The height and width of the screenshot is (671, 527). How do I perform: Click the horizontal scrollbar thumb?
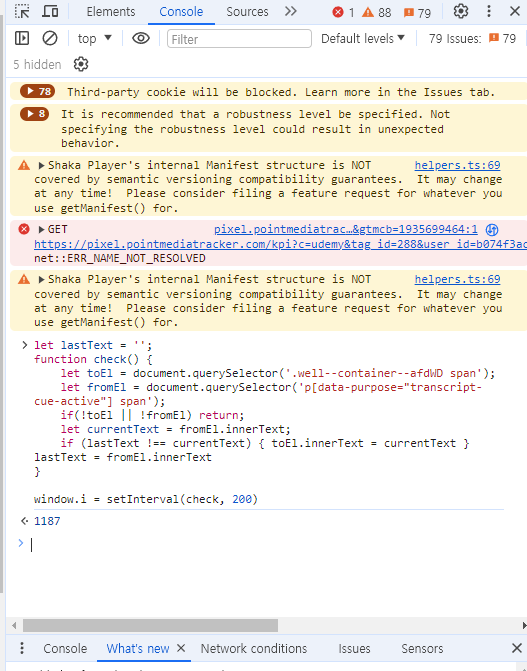coord(150,625)
